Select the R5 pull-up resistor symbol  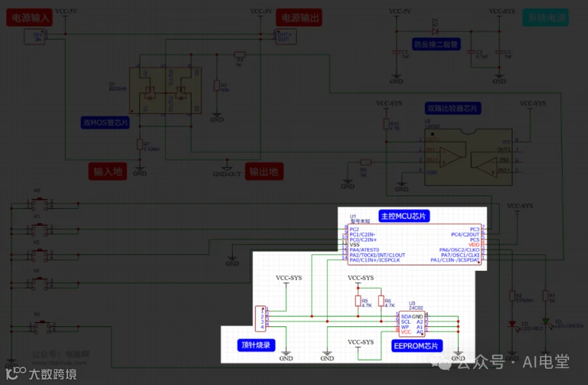(358, 301)
